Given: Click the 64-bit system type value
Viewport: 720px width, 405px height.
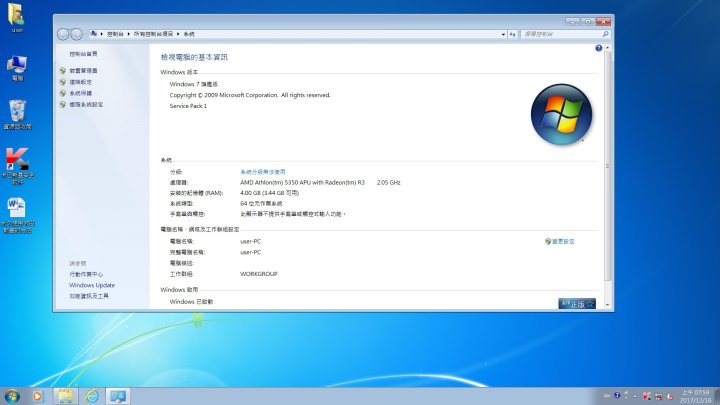Looking at the screenshot, I should point(261,203).
